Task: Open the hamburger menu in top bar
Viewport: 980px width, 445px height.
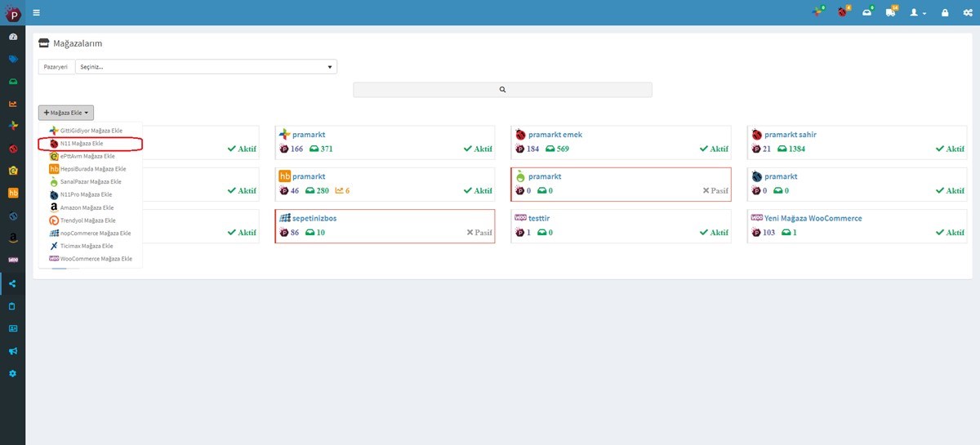Action: 36,12
